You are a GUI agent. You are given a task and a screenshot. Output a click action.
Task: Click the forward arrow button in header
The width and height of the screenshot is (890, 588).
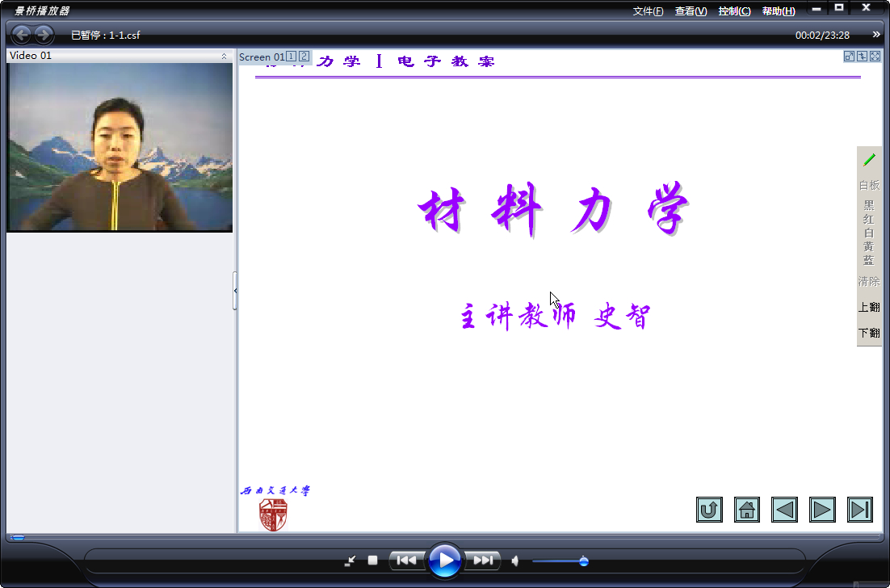(44, 35)
